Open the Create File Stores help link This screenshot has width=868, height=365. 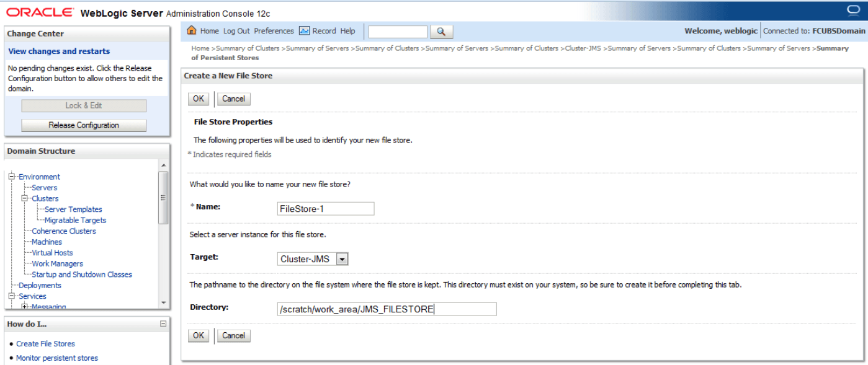45,343
